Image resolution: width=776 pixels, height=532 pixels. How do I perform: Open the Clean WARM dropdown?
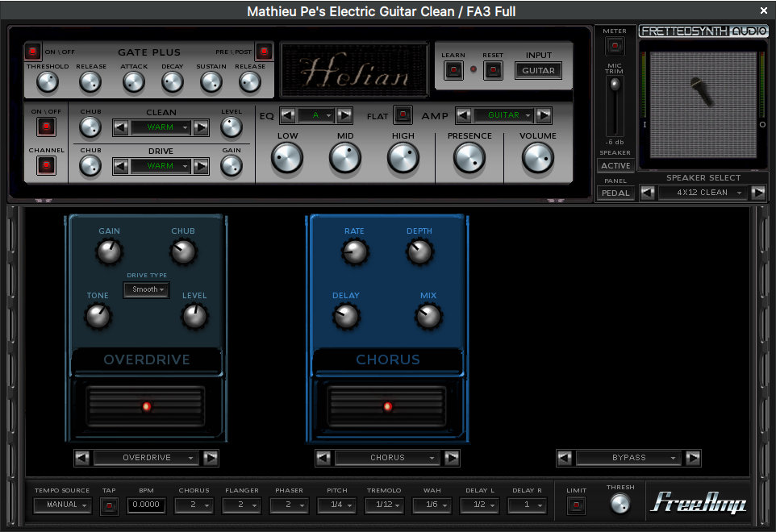[161, 127]
